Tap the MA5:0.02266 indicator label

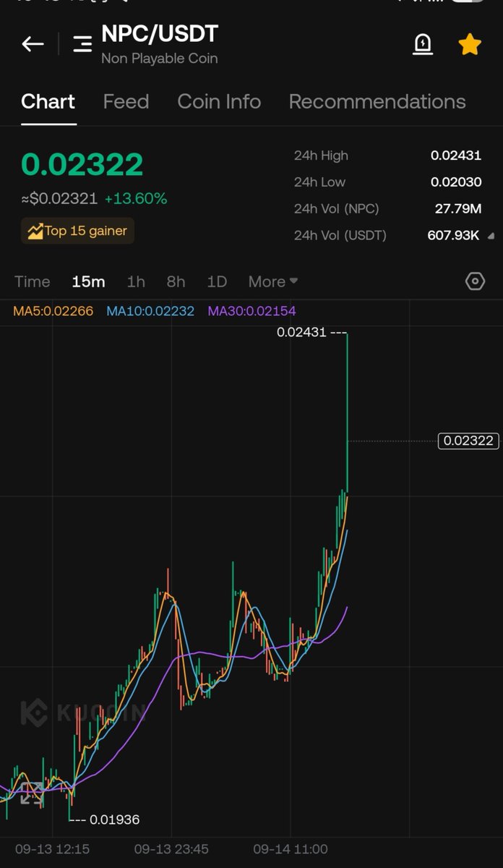coord(53,311)
